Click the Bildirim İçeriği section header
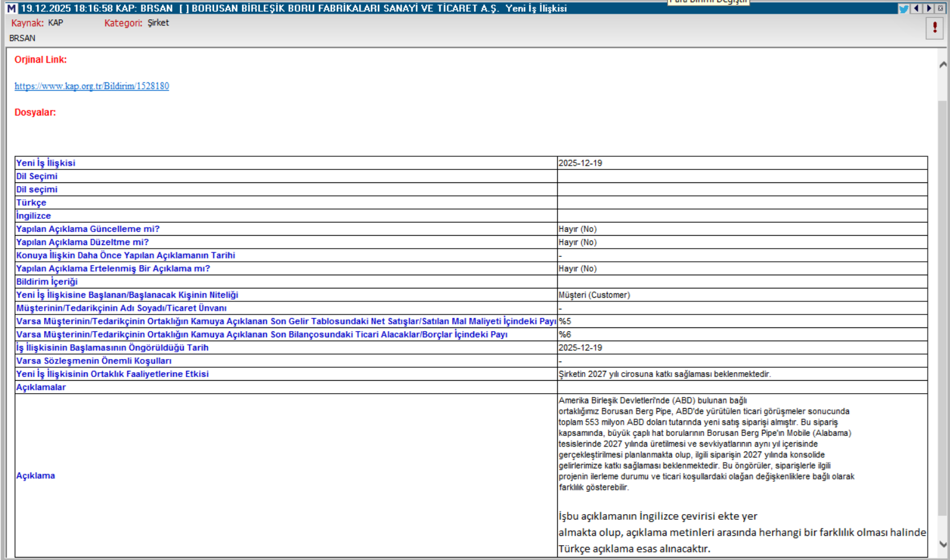Viewport: 950px width, 560px height. point(47,282)
